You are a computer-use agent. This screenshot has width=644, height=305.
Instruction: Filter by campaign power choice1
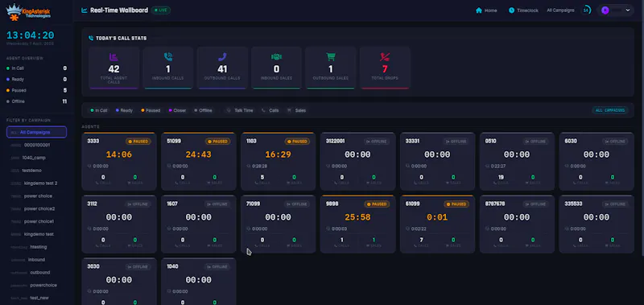pos(36,221)
